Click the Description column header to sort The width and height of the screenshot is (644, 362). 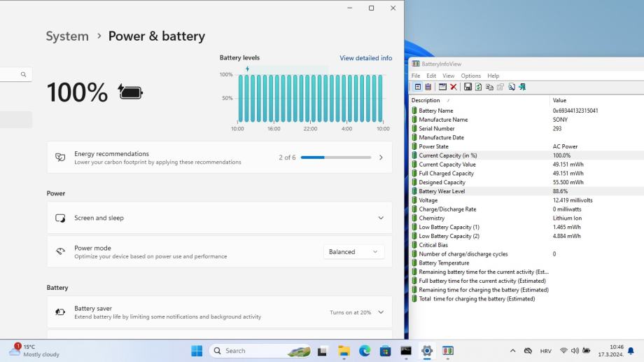(426, 100)
